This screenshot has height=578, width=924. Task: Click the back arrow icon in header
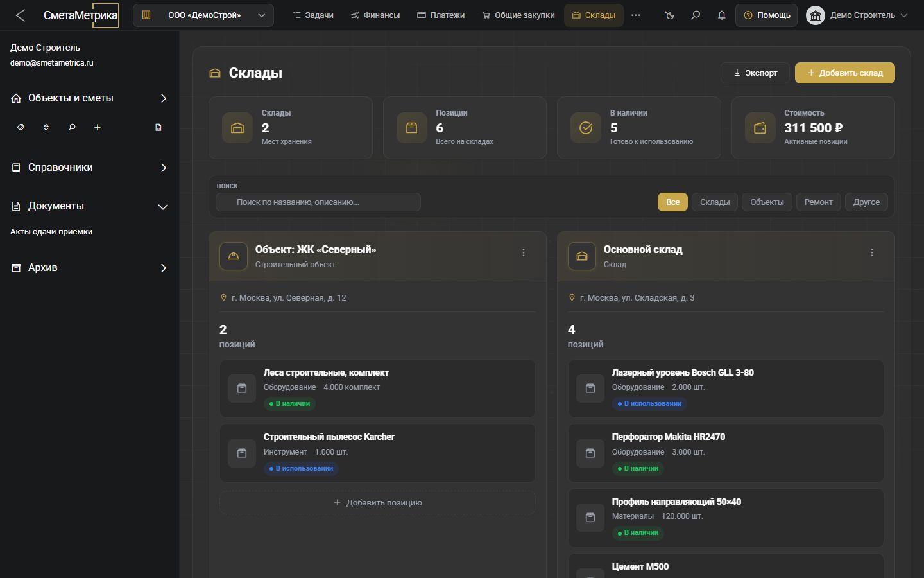click(x=21, y=15)
